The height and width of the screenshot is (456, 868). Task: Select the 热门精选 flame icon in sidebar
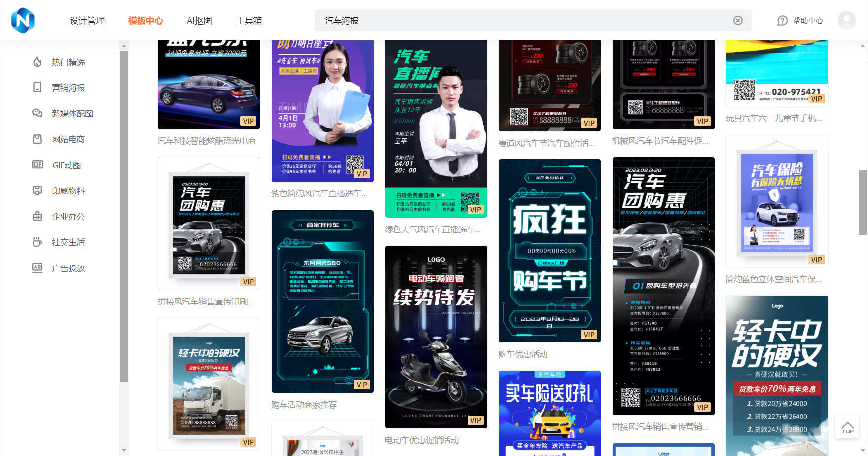click(x=37, y=62)
